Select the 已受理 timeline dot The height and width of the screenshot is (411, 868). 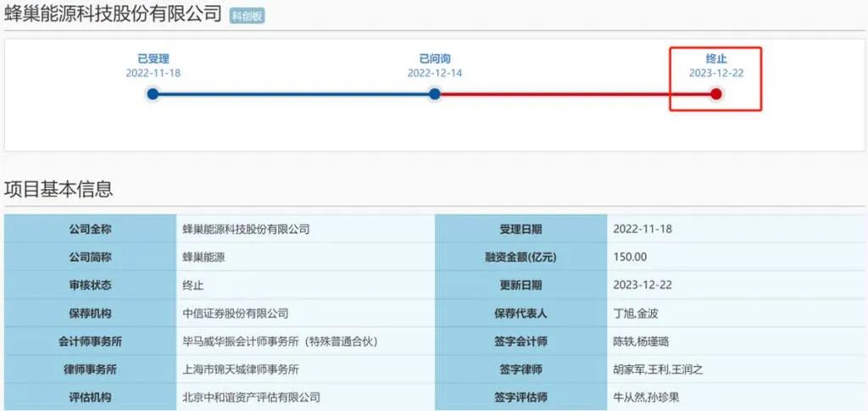click(x=153, y=94)
